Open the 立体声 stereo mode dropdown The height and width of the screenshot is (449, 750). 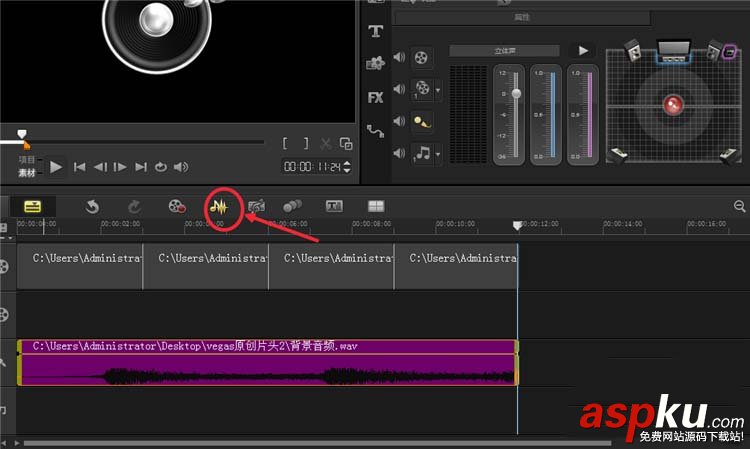pyautogui.click(x=504, y=51)
